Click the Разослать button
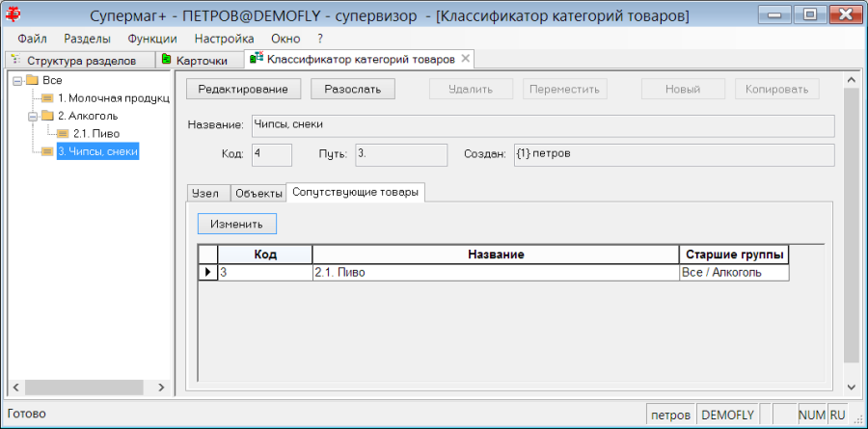868x429 pixels. click(353, 89)
